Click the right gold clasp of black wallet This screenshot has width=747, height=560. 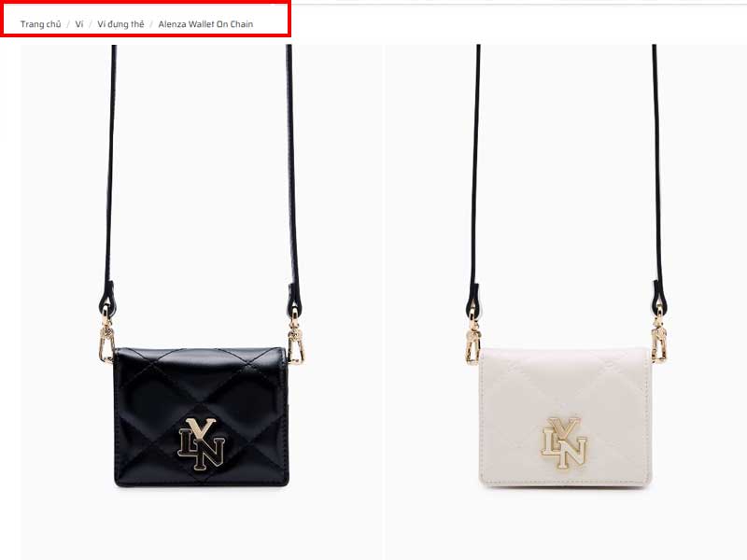click(295, 336)
